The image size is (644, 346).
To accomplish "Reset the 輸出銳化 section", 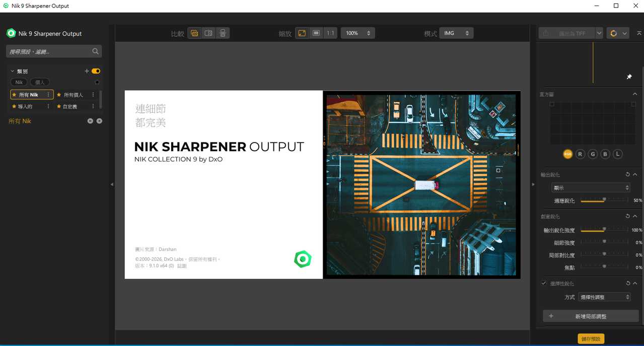I will pos(628,174).
